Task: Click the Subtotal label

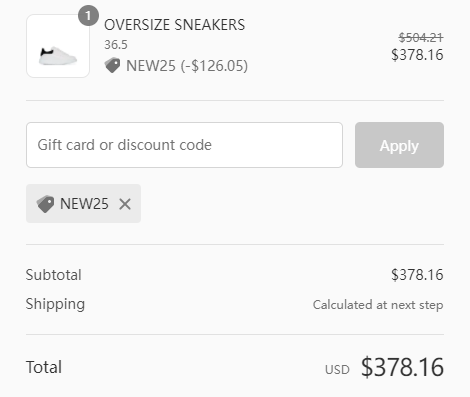Action: click(54, 275)
